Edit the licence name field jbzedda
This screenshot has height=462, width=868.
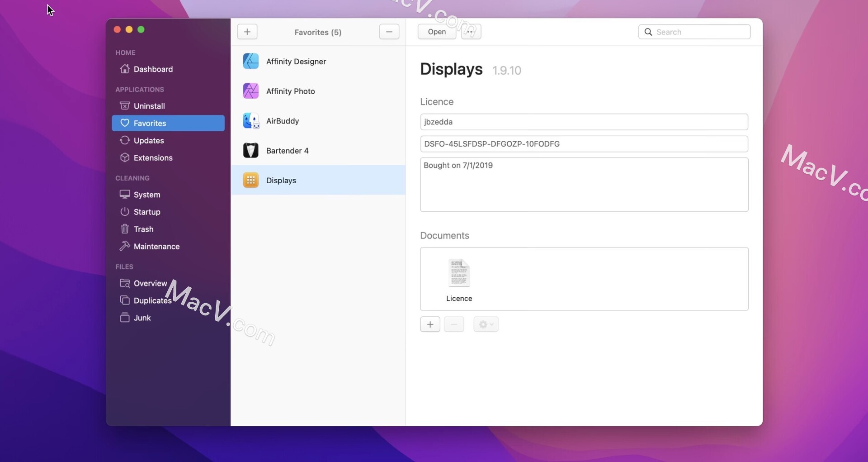pos(584,122)
